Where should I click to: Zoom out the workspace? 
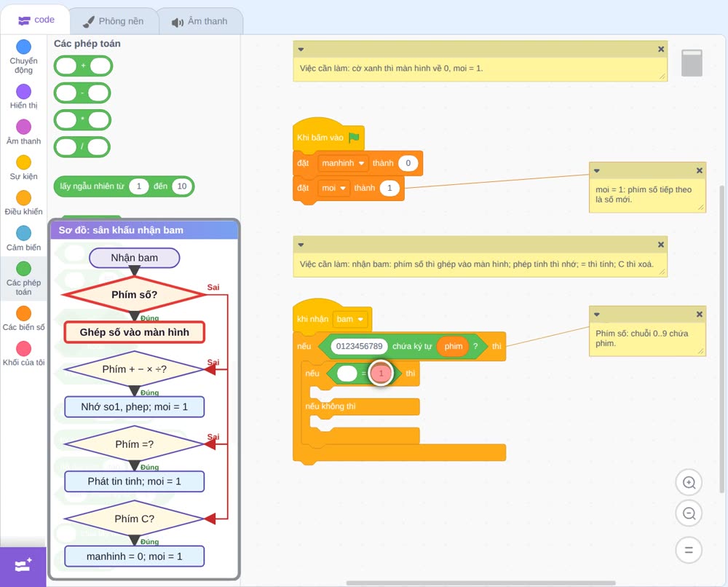pos(689,513)
